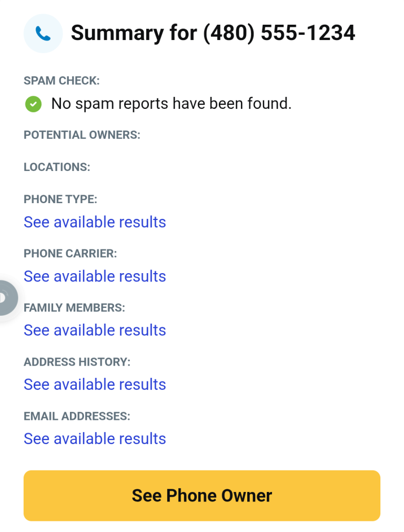
Task: Click the FAMILY MEMBERS label
Action: click(74, 307)
